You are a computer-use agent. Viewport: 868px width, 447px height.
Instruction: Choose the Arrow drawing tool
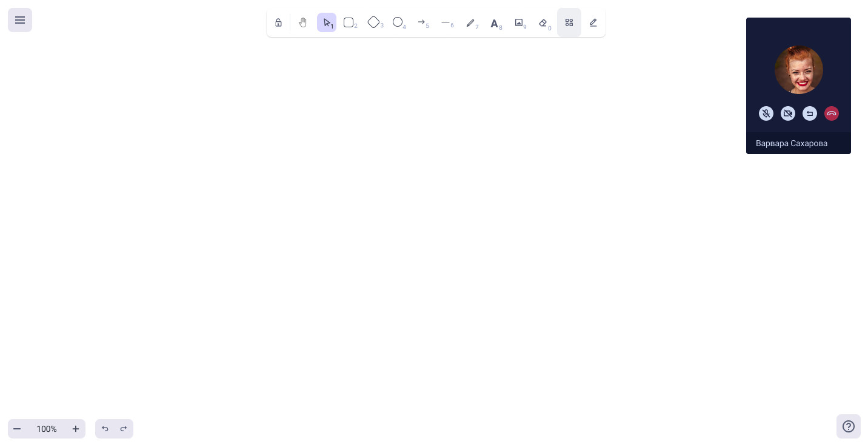(422, 22)
